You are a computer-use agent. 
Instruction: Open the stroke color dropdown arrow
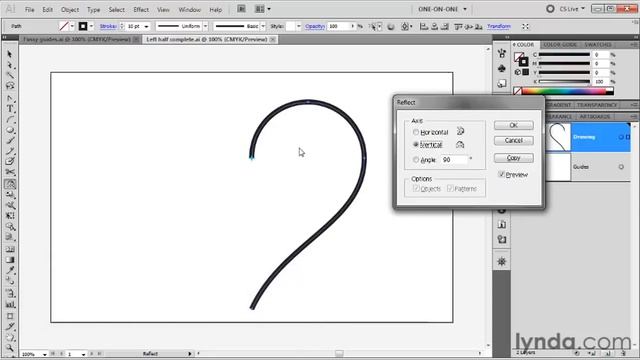pos(91,26)
